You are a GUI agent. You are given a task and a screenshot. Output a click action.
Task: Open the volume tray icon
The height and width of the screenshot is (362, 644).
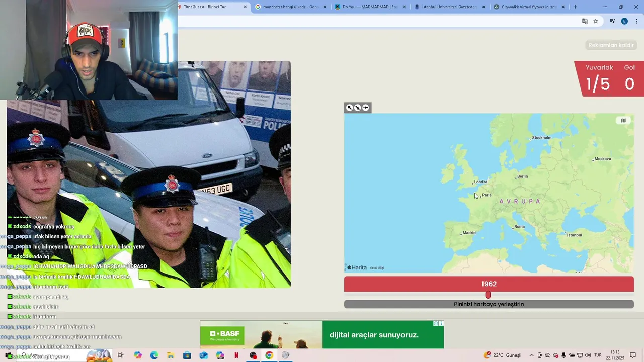pos(588,355)
